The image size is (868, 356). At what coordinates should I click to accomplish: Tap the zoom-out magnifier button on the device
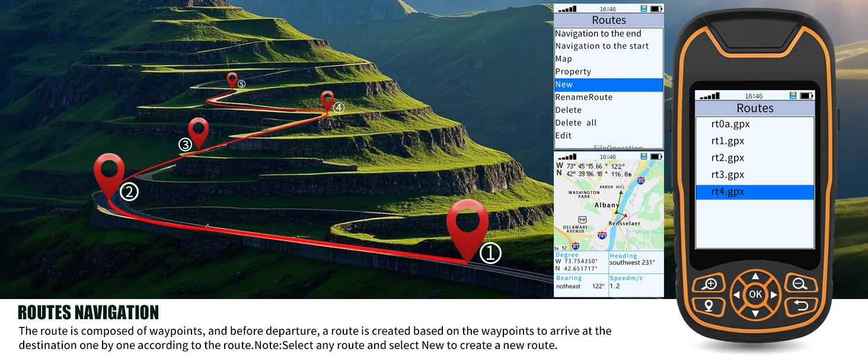pos(800,284)
